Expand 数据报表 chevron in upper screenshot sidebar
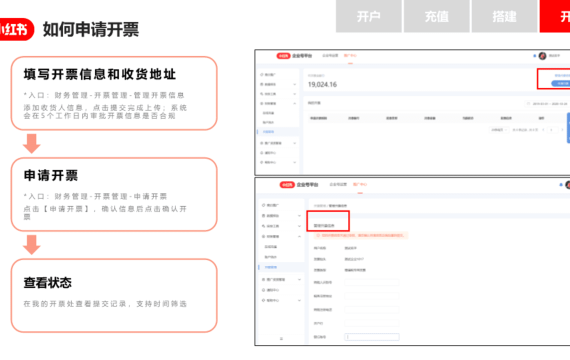 pyautogui.click(x=294, y=84)
